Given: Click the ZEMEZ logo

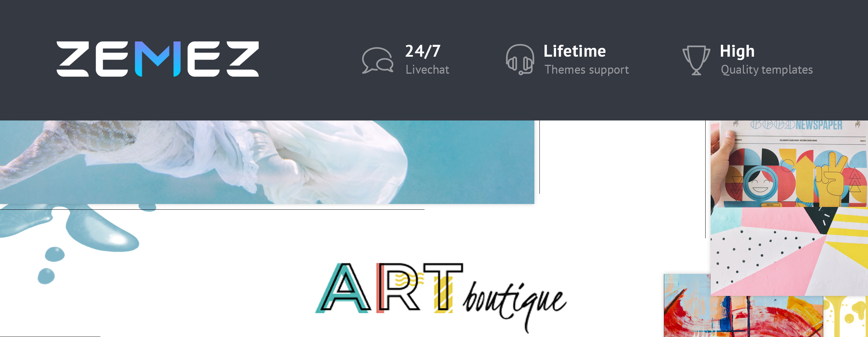Looking at the screenshot, I should click(158, 59).
